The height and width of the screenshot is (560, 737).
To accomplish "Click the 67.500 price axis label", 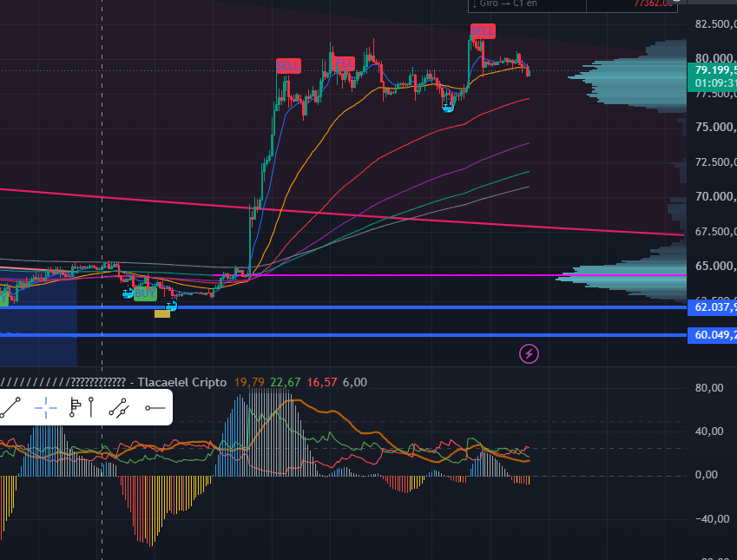I will (x=715, y=231).
